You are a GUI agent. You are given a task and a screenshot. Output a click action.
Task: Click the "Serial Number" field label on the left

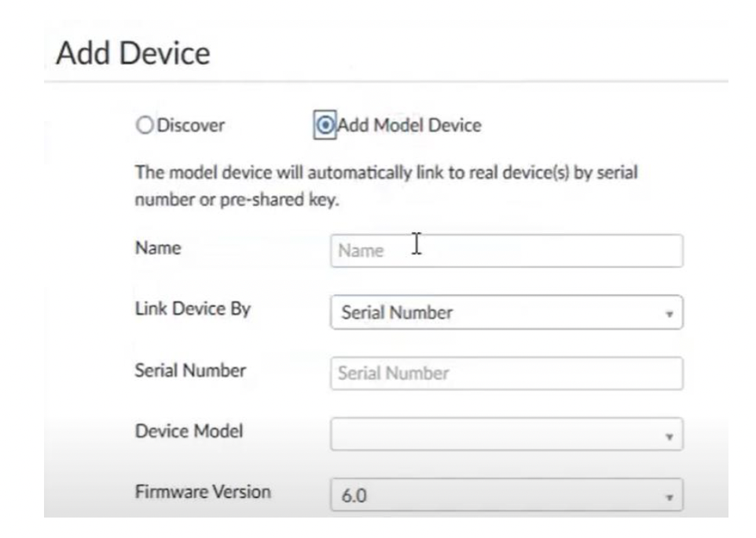coord(190,370)
